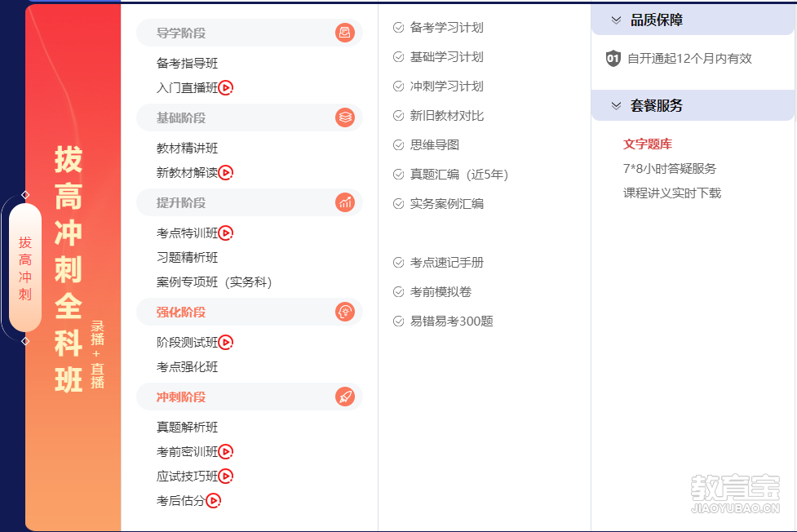Click the play icon next to 新教材解读
797x532 pixels.
[226, 172]
